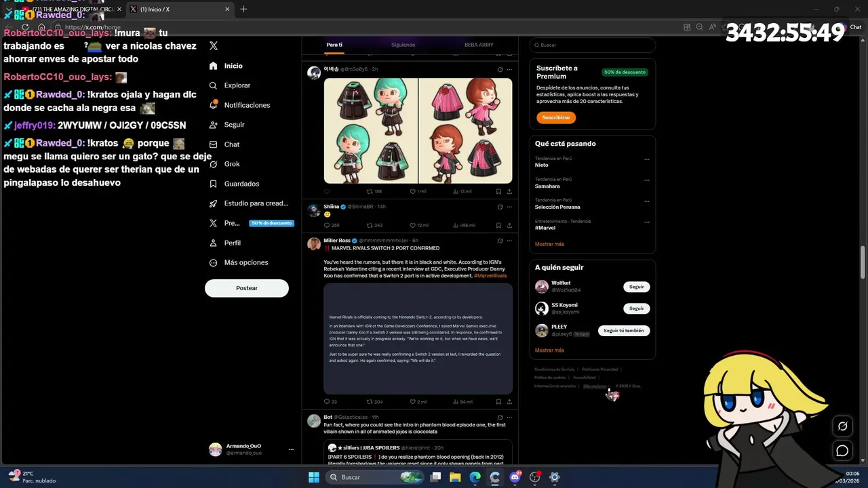Open the Windows Start menu

click(x=314, y=477)
